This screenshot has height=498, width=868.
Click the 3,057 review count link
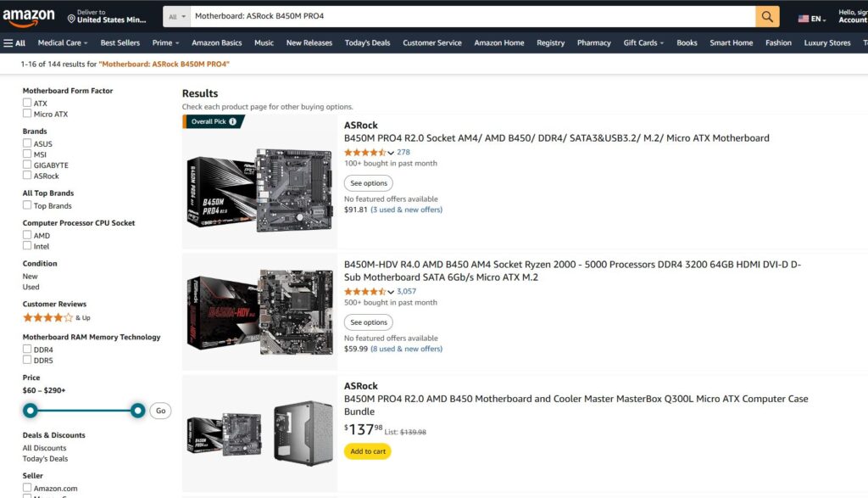(406, 291)
